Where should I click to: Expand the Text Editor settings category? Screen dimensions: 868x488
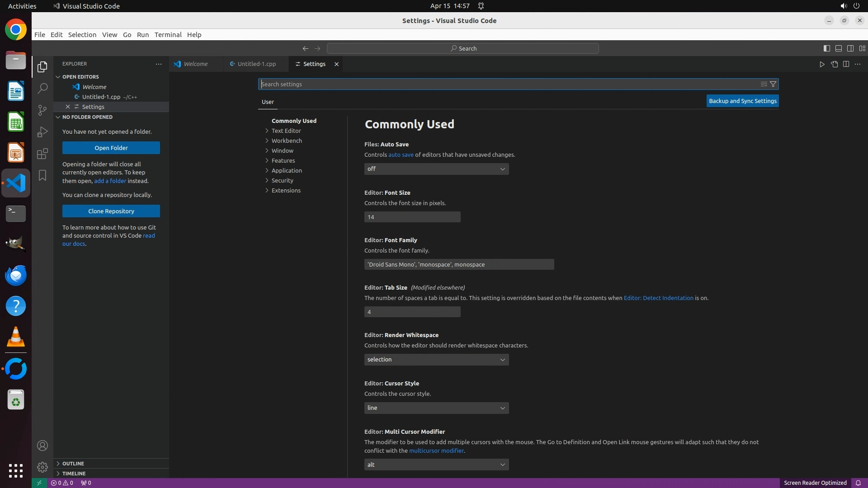286,131
